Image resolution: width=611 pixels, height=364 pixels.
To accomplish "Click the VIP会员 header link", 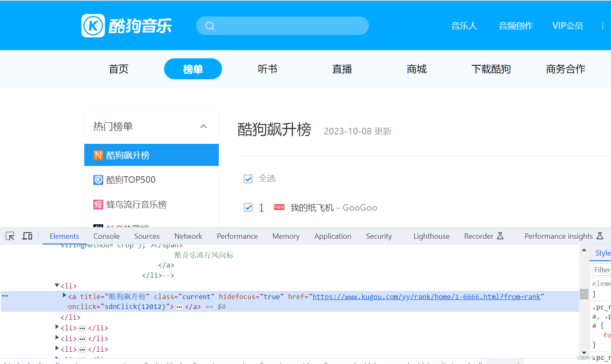I will 567,26.
